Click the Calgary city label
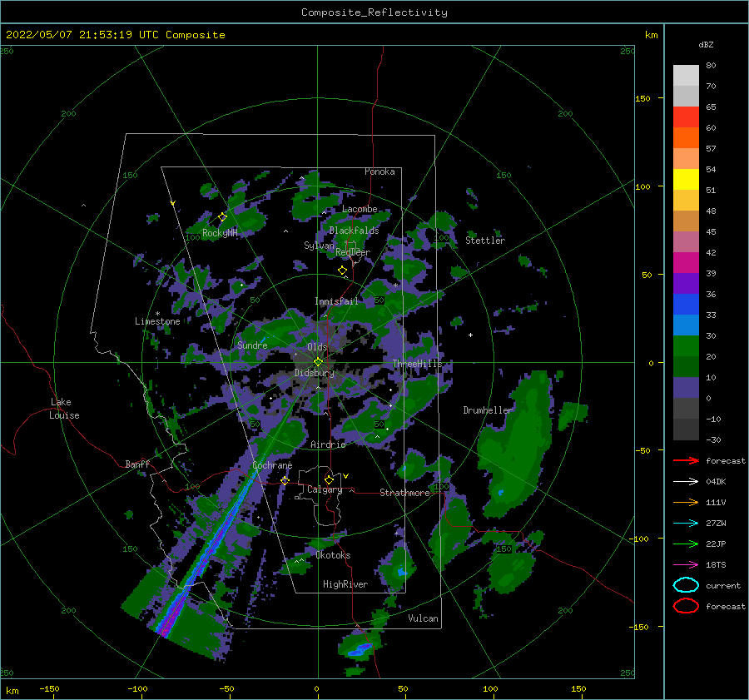This screenshot has width=749, height=700. (x=325, y=489)
